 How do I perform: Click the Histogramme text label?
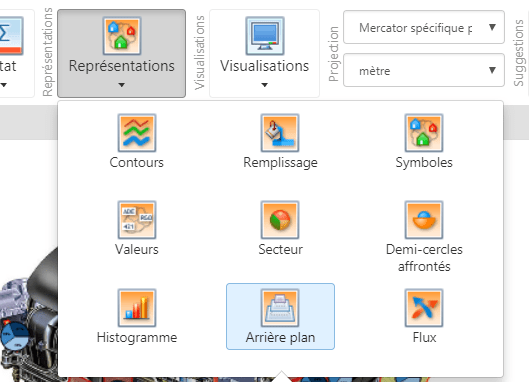click(x=137, y=337)
